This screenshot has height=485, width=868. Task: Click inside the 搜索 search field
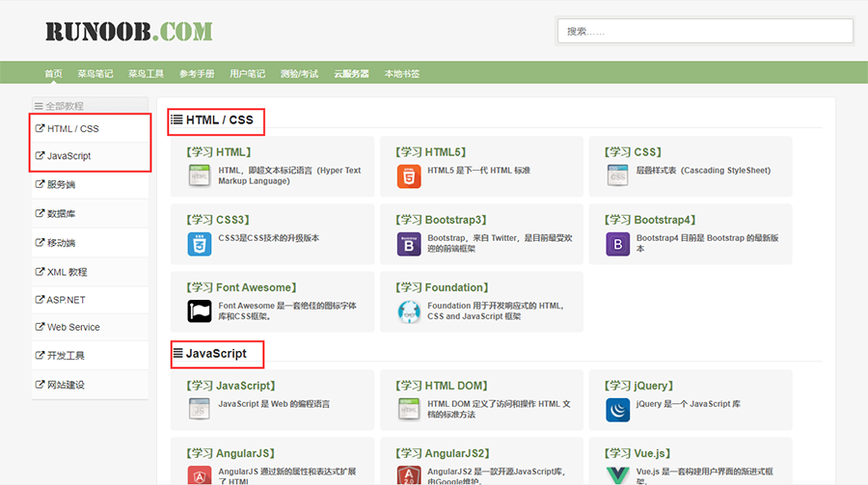click(x=705, y=31)
